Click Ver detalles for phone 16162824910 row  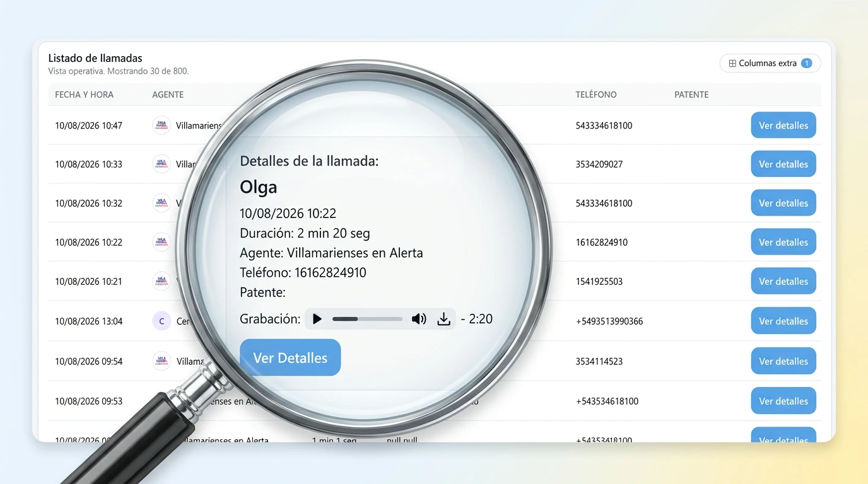(783, 242)
